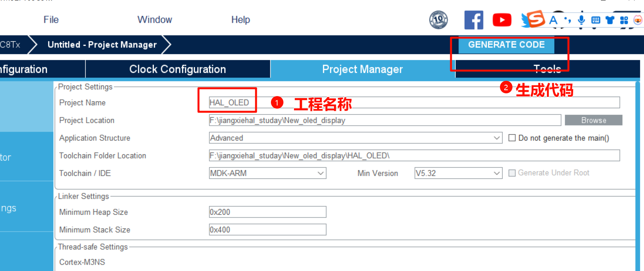644x271 pixels.
Task: Click into the Project Name field
Action: coord(414,102)
